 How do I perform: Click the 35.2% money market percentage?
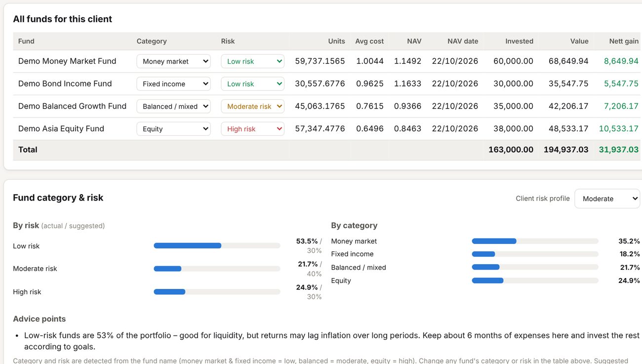click(x=629, y=241)
